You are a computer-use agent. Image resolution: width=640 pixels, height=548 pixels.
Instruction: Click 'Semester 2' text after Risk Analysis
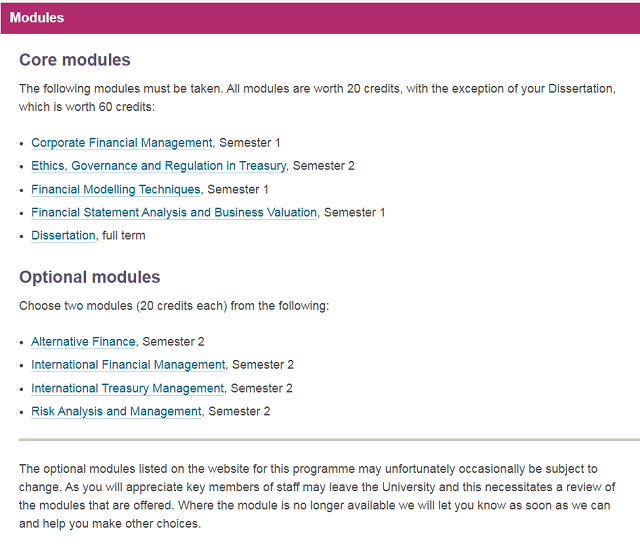pos(239,411)
